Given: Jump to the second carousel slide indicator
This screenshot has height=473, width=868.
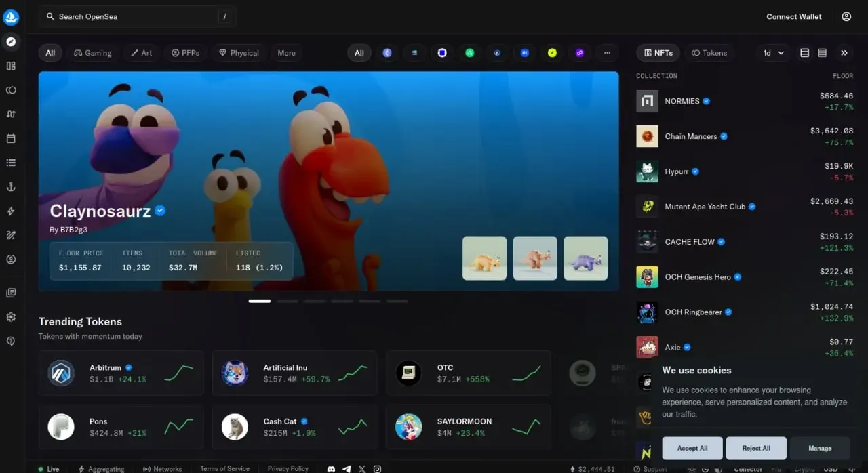Looking at the screenshot, I should pos(288,301).
